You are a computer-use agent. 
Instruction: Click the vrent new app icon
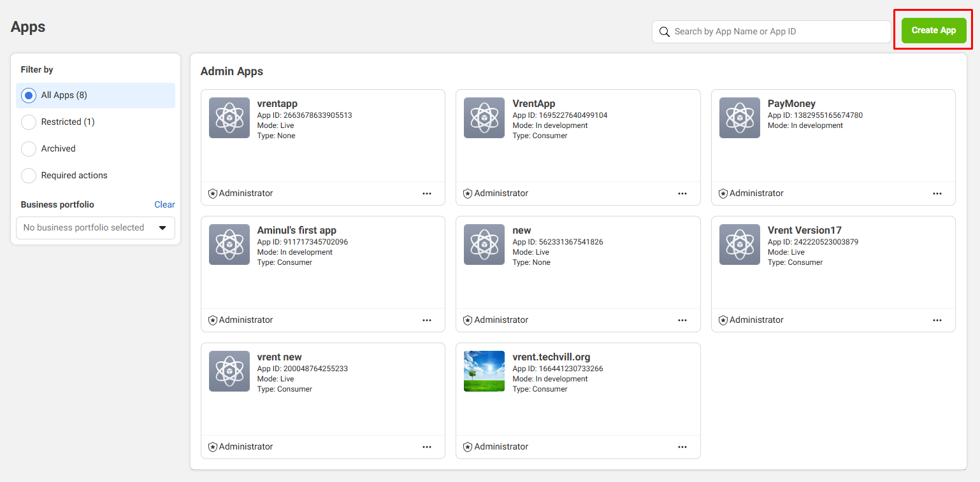click(x=229, y=371)
